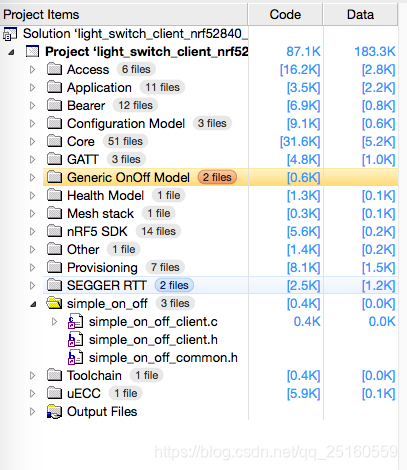Viewport: 407px width, 470px height.
Task: Click the Core data size [5.2K]
Action: 379,142
